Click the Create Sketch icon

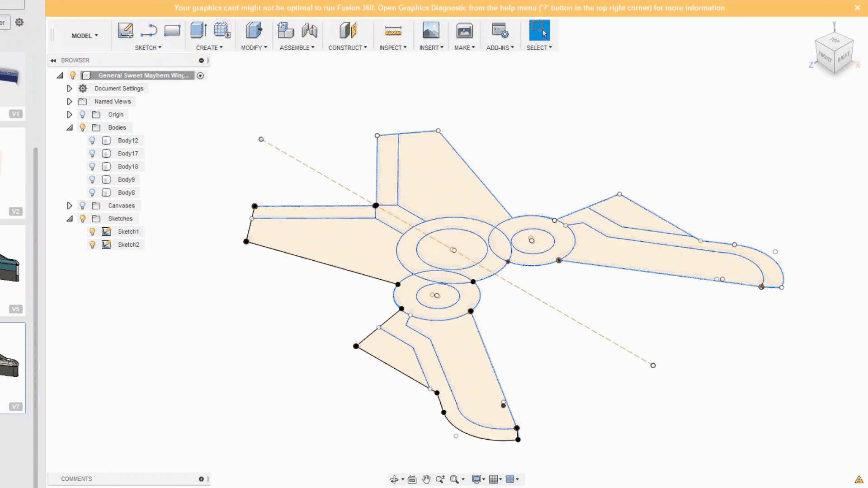click(x=125, y=31)
